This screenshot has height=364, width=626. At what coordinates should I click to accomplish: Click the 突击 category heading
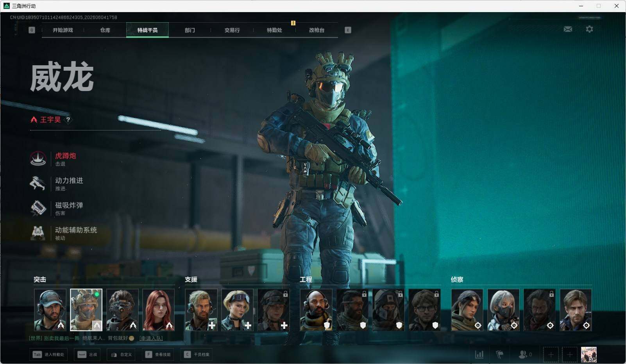coord(40,280)
